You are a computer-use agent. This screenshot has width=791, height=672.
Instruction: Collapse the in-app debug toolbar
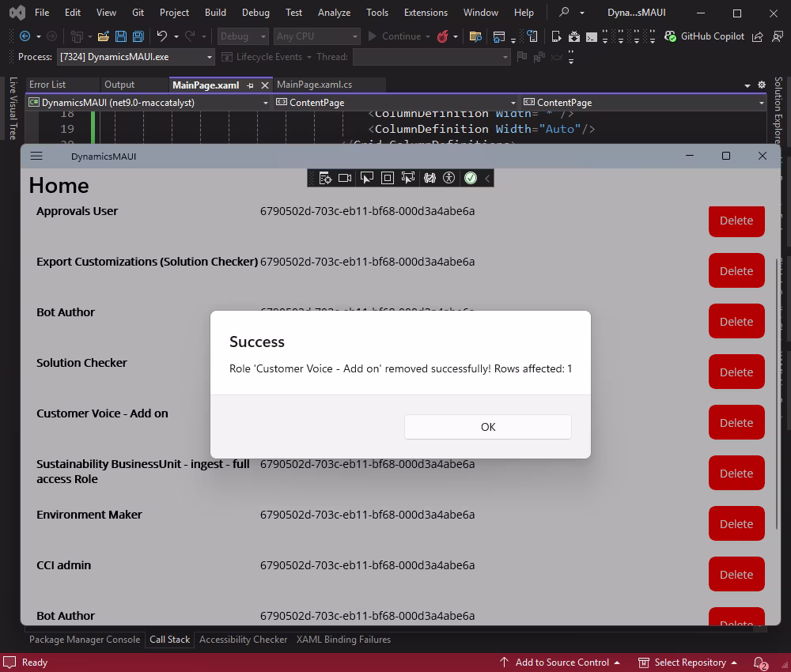click(x=487, y=178)
